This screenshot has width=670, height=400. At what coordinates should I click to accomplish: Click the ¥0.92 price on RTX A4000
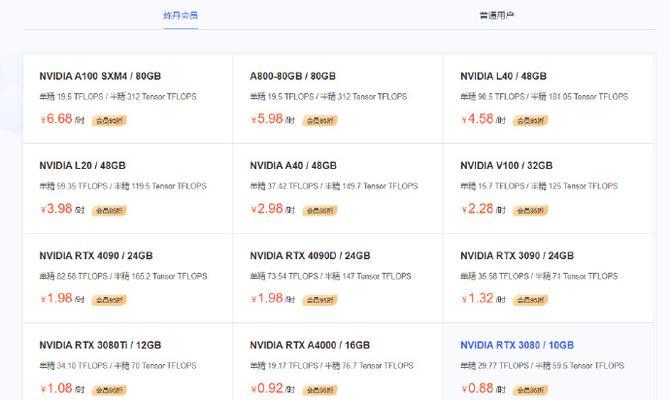click(267, 388)
